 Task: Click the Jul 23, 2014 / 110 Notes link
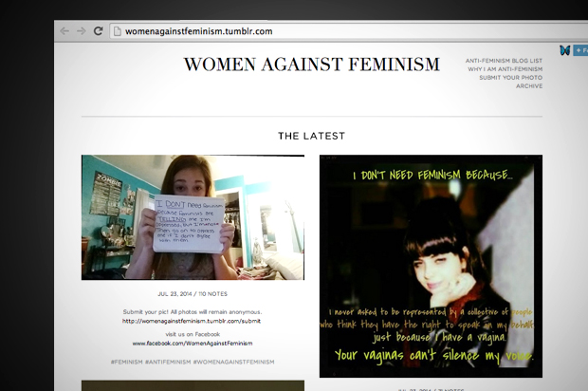[193, 294]
